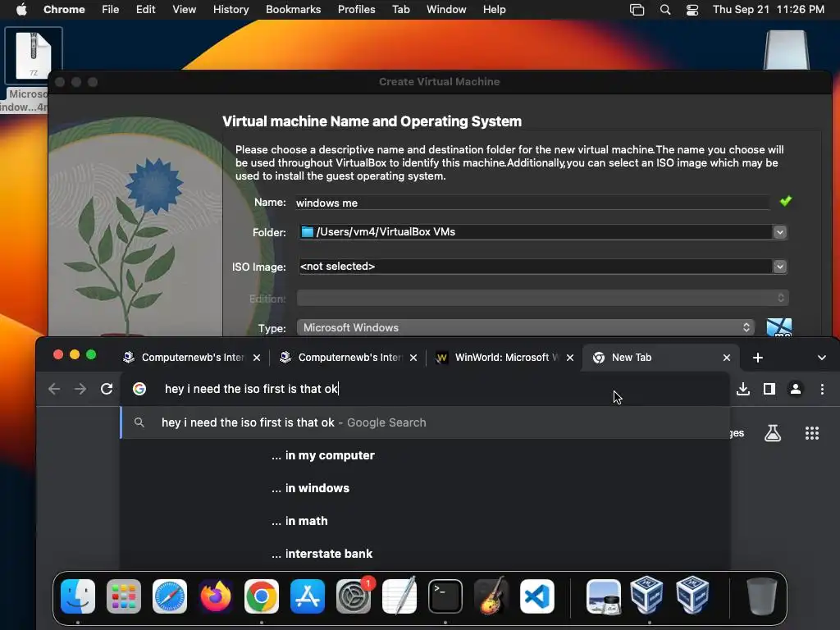This screenshot has width=840, height=630.
Task: Open Control Center in menu bar
Action: click(692, 10)
